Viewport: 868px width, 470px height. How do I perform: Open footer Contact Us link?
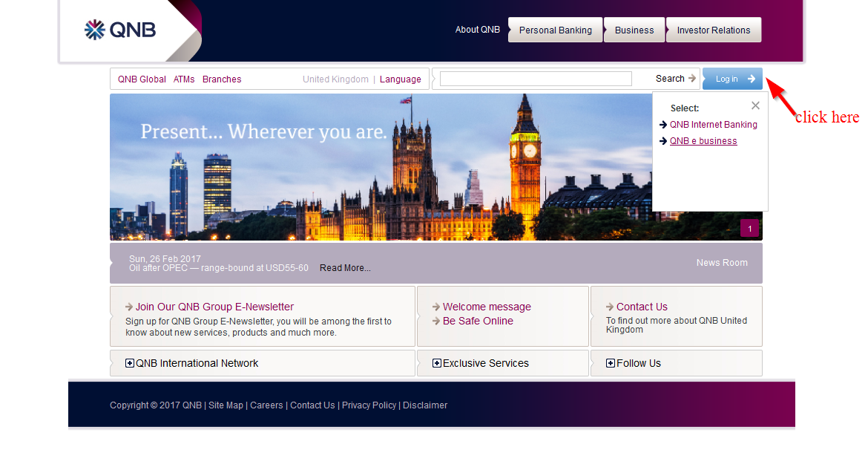pos(312,405)
